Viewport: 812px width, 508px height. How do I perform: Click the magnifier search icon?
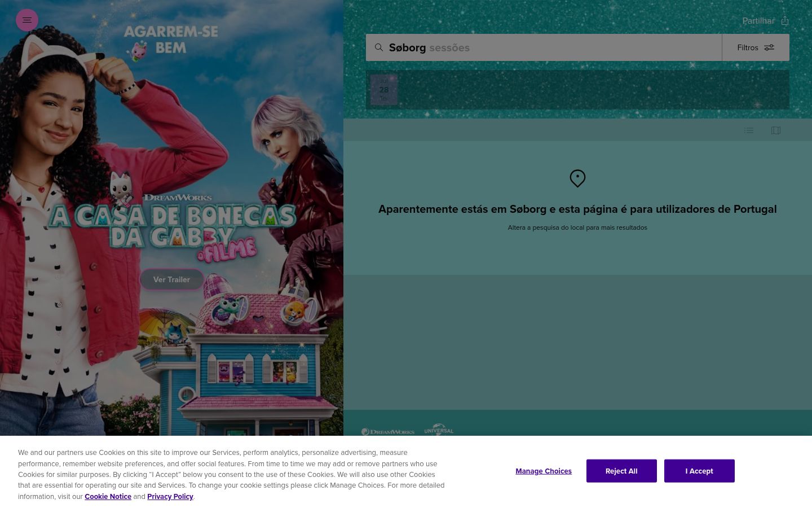click(x=379, y=47)
